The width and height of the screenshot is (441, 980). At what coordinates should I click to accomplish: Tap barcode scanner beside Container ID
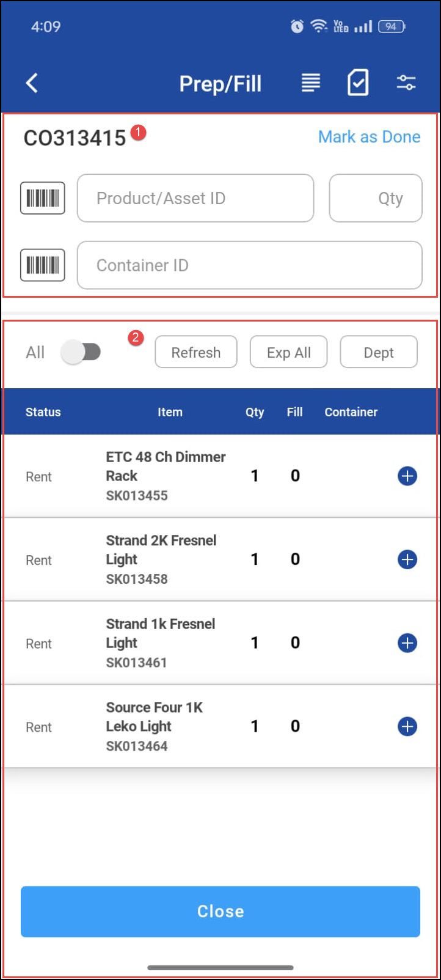[x=43, y=265]
